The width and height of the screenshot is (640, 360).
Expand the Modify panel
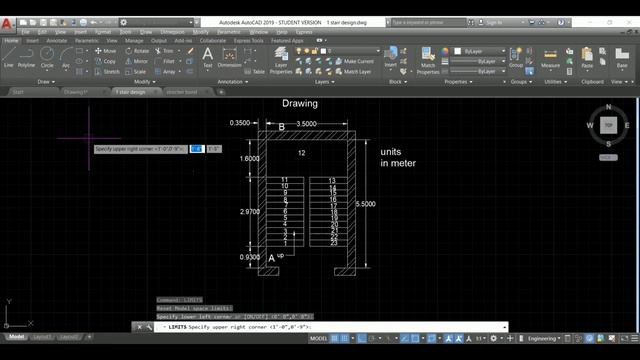144,82
